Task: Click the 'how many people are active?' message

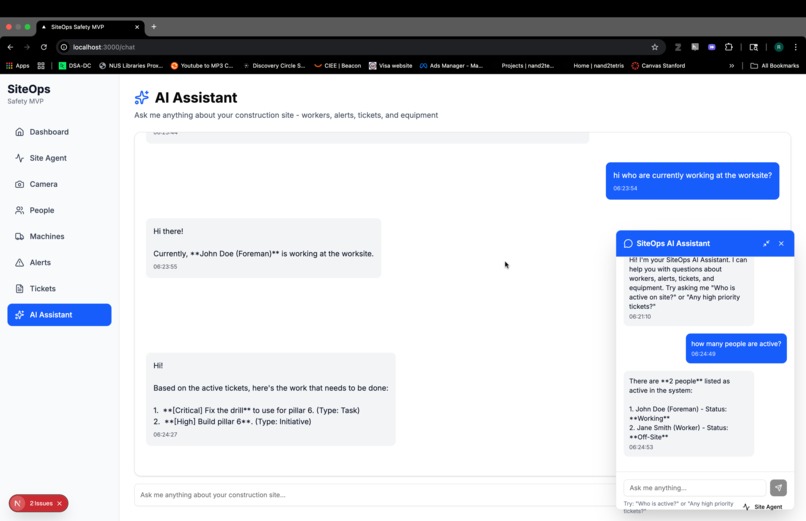Action: coord(736,348)
